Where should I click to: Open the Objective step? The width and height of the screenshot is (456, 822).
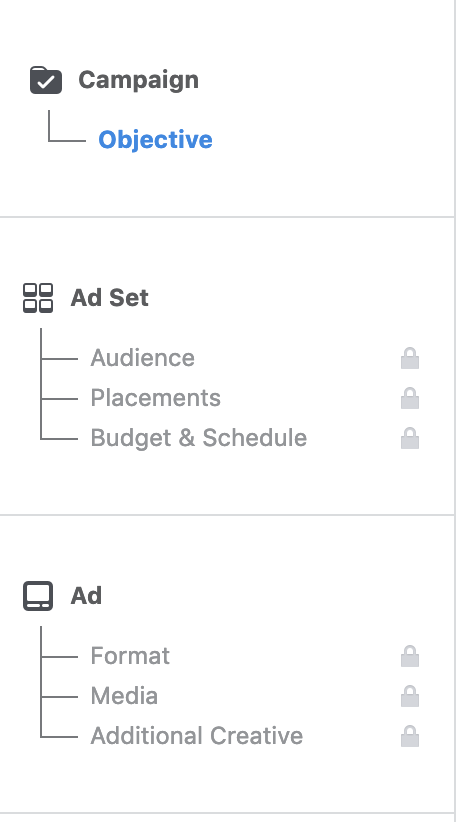(x=155, y=140)
